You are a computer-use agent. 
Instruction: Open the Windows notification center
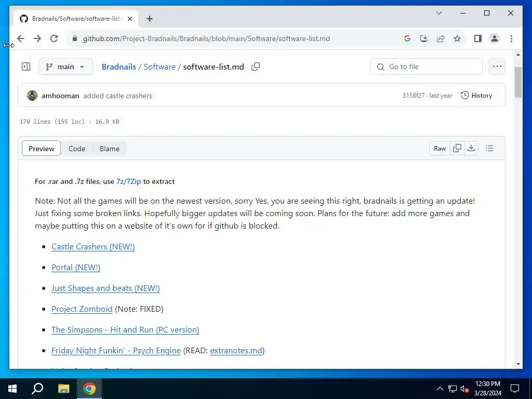pos(515,389)
